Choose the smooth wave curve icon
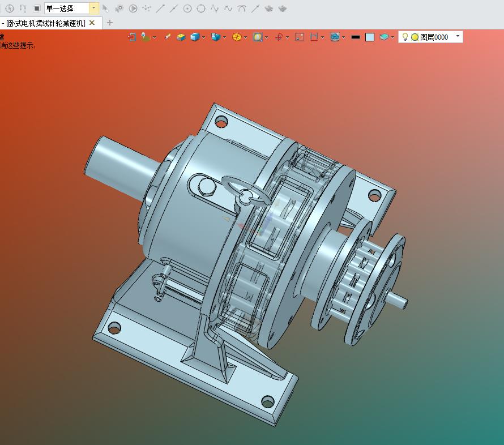The height and width of the screenshot is (445, 504). pyautogui.click(x=228, y=8)
